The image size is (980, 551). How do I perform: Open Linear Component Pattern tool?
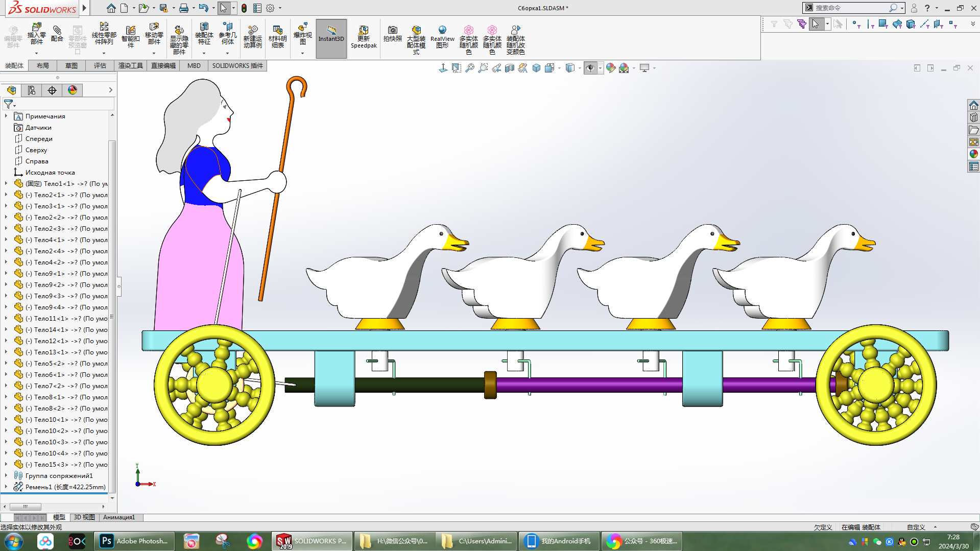coord(104,34)
